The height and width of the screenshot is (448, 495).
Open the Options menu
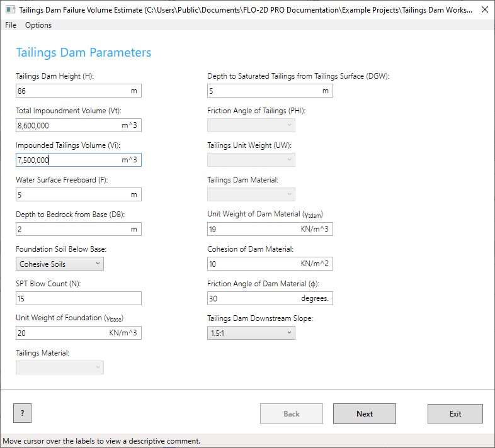coord(38,25)
